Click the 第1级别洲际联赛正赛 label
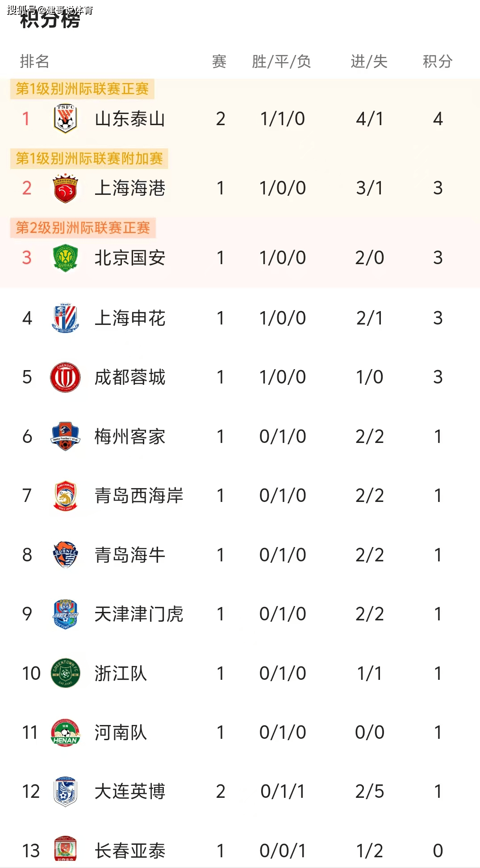The height and width of the screenshot is (868, 480). [82, 89]
